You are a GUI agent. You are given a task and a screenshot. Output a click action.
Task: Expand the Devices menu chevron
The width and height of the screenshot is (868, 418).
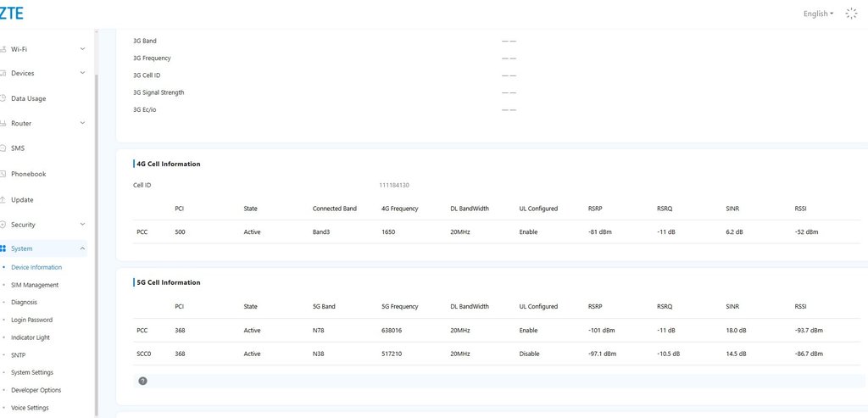[x=82, y=73]
